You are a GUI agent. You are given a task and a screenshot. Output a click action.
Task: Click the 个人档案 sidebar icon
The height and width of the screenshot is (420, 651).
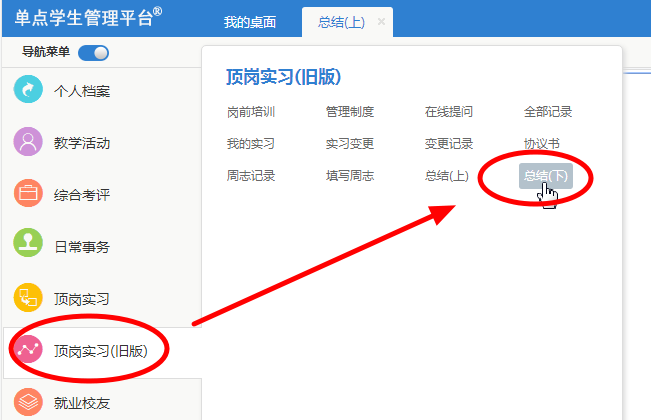coord(28,89)
